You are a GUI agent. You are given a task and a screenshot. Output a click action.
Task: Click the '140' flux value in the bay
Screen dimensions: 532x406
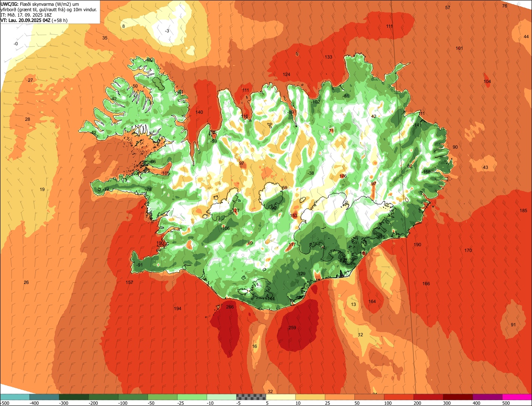click(x=199, y=113)
